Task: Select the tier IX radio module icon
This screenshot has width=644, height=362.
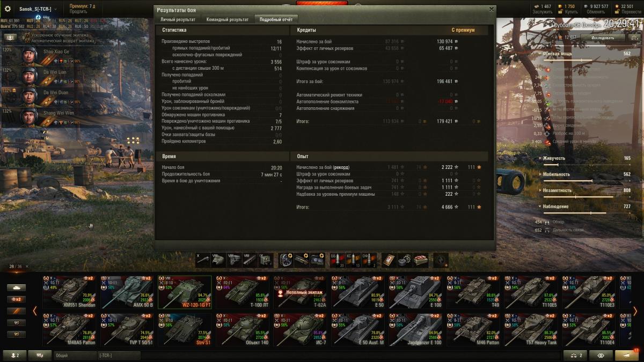Action: point(265,260)
